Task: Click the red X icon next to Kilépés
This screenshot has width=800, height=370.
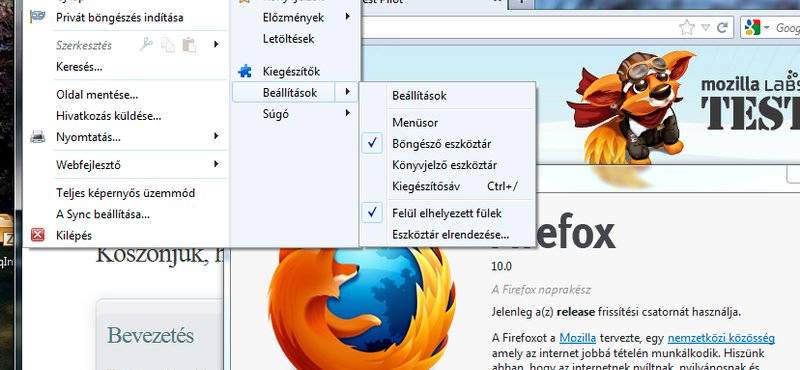Action: (x=38, y=235)
